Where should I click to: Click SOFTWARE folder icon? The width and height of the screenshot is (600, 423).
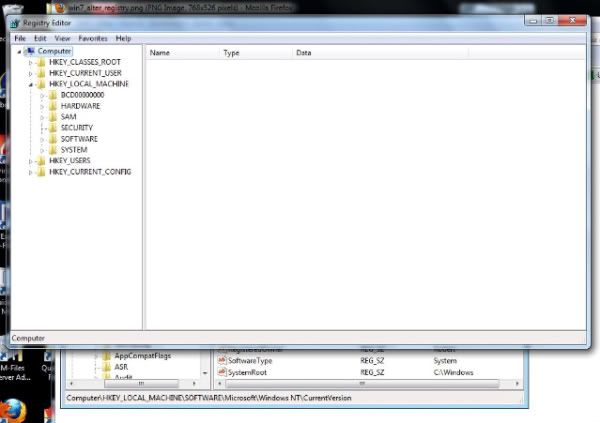coord(52,139)
